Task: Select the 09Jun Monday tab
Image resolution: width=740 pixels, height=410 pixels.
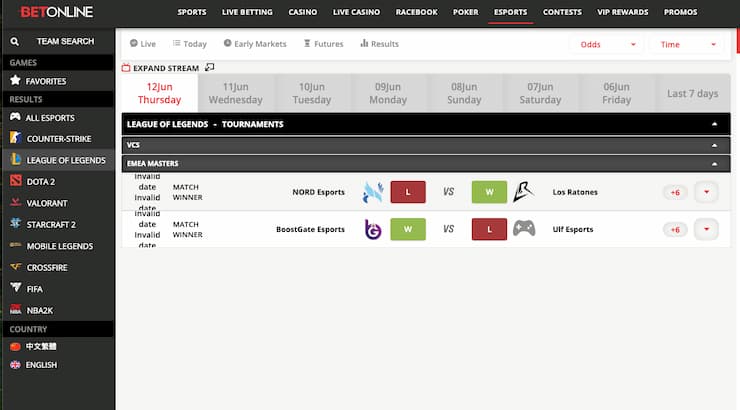Action: coord(388,93)
